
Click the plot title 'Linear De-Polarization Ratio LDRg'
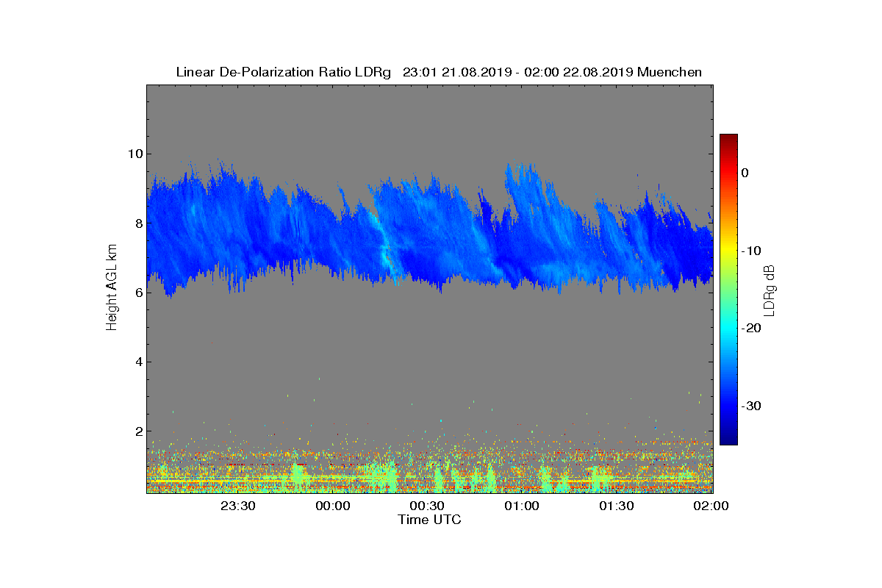(285, 72)
